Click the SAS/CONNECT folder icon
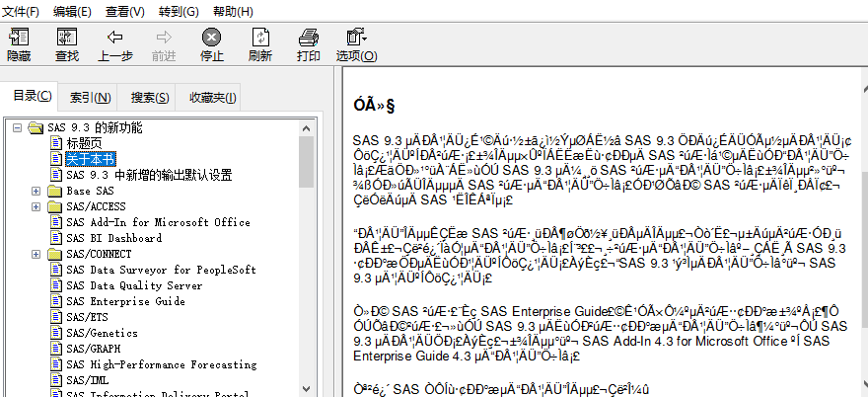The image size is (868, 397). tap(55, 255)
